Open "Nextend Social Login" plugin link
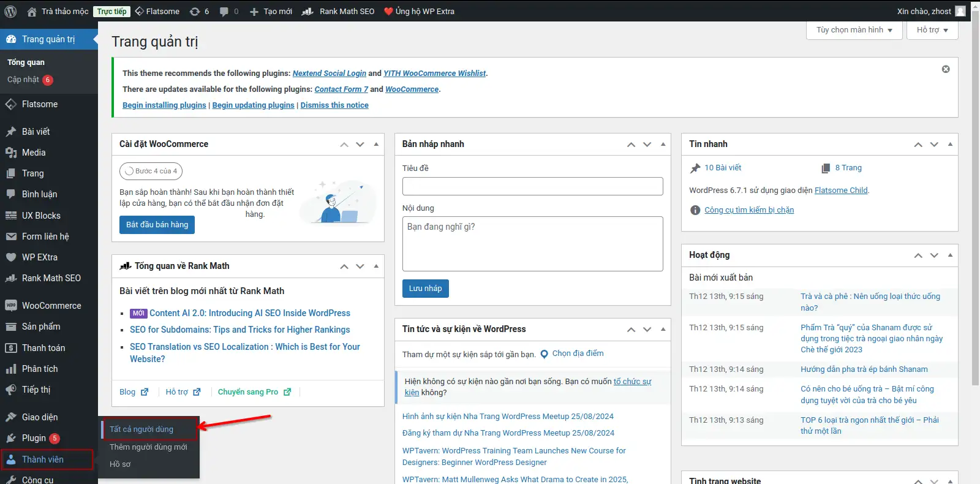The height and width of the screenshot is (484, 980). tap(329, 74)
